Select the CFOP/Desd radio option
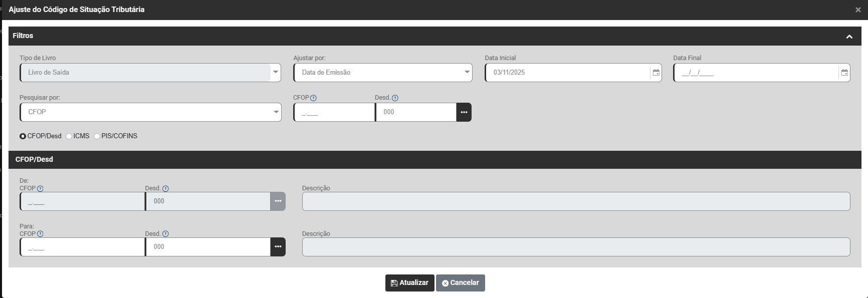This screenshot has height=298, width=868. coord(23,136)
